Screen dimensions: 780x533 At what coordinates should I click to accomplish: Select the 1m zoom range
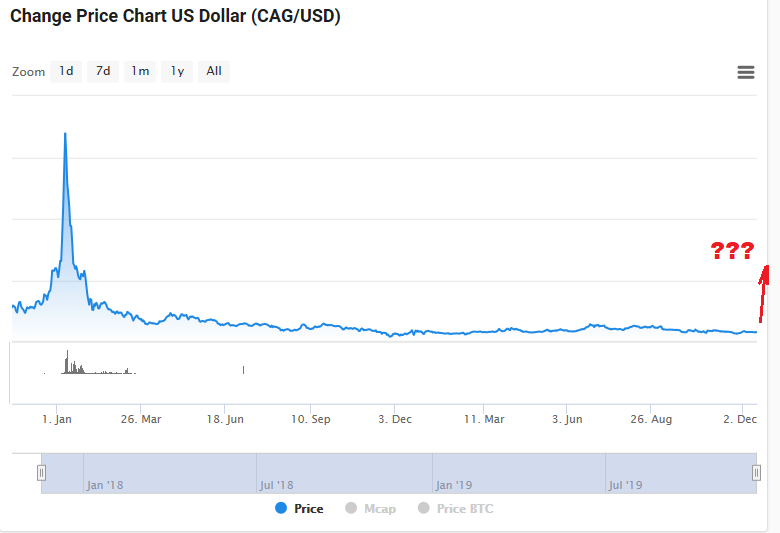pyautogui.click(x=140, y=71)
